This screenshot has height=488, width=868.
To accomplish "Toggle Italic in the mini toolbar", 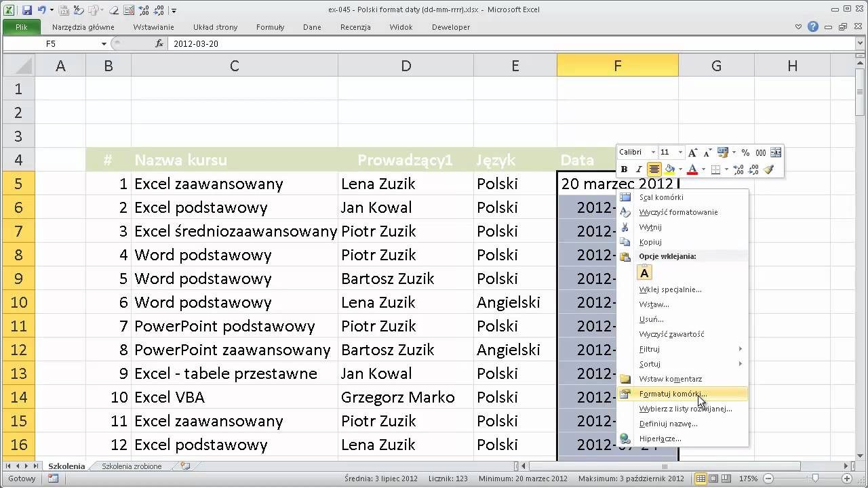I will point(639,169).
